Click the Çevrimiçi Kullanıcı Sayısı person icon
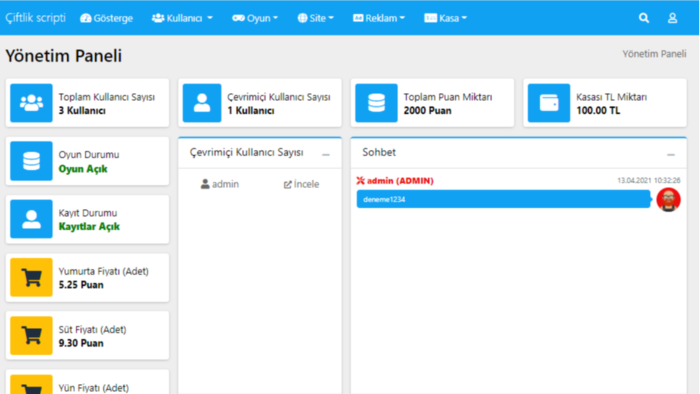Image resolution: width=700 pixels, height=394 pixels. click(x=202, y=103)
